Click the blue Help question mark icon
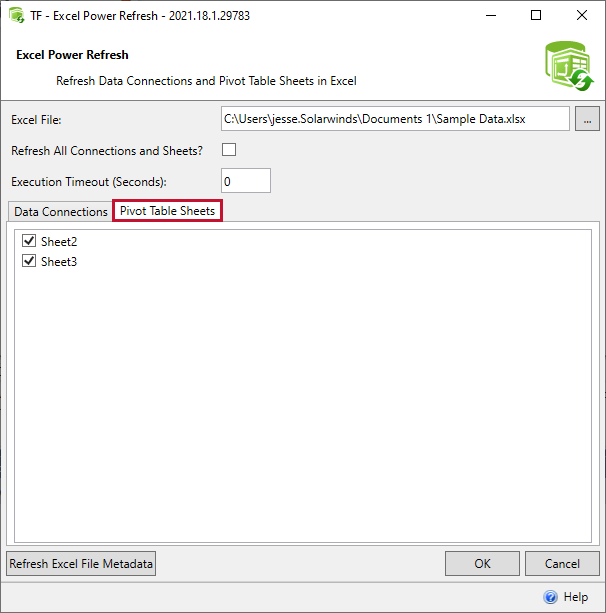The image size is (606, 613). click(x=550, y=597)
